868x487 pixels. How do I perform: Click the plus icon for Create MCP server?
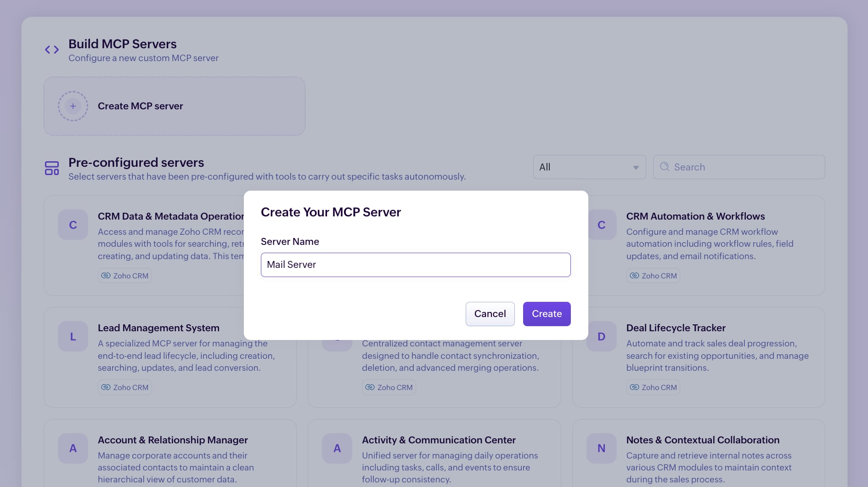coord(73,106)
